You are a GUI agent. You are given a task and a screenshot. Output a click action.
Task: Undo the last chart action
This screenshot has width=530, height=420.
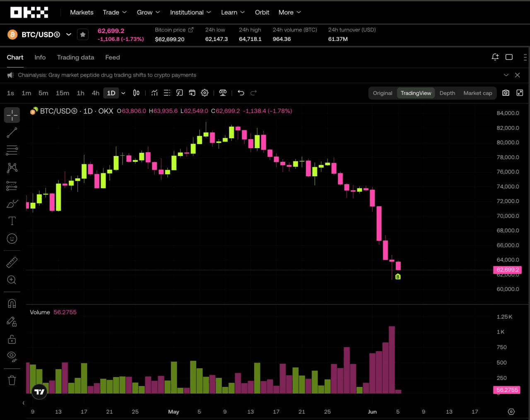(x=241, y=93)
